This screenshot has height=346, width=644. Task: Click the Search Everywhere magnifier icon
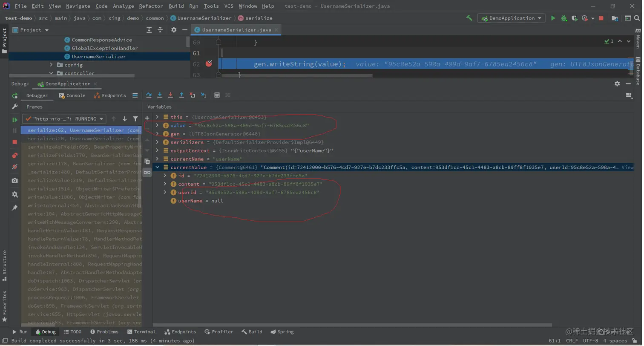(638, 18)
